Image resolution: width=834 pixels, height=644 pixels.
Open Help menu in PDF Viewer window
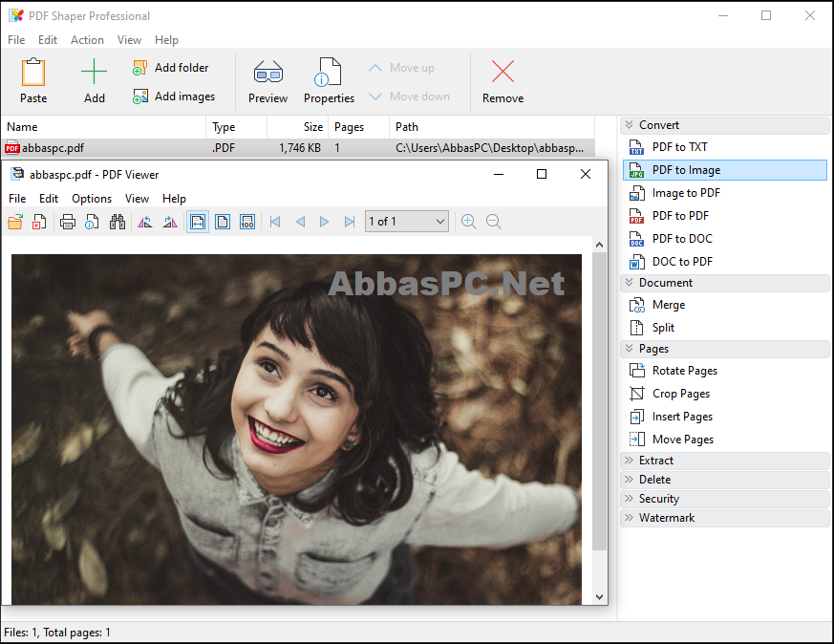point(175,199)
